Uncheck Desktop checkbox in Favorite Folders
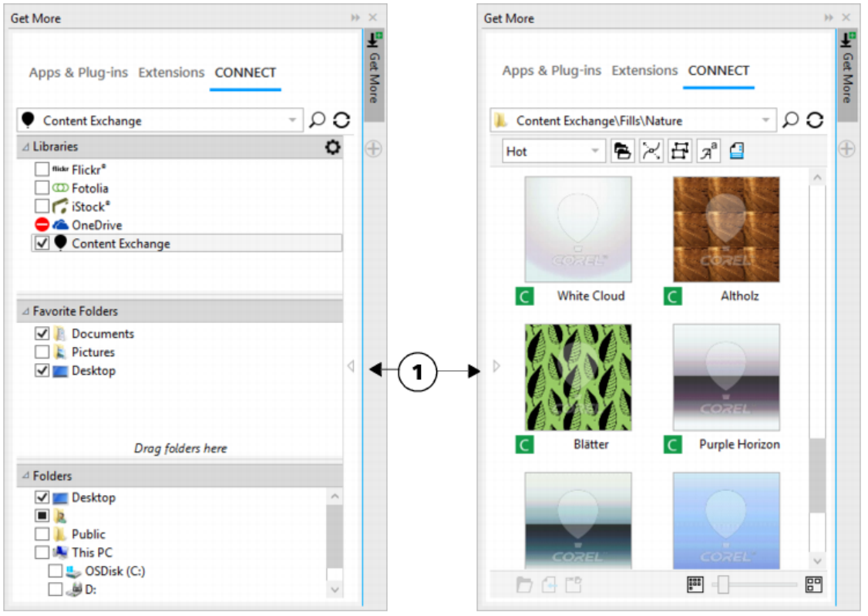868x616 pixels. (x=42, y=370)
